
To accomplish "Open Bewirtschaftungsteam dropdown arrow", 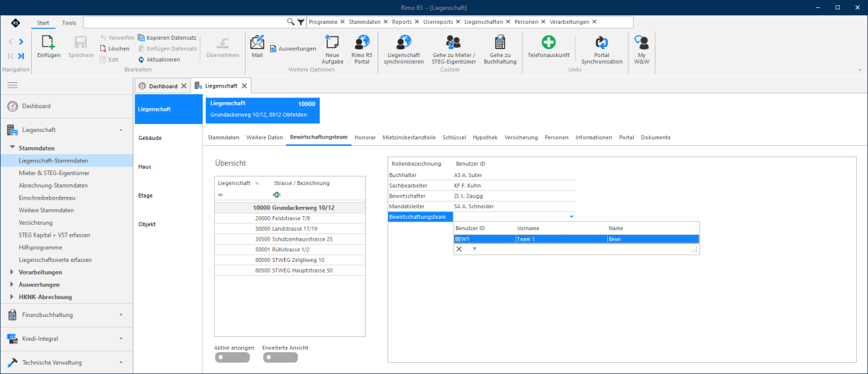I will [572, 217].
